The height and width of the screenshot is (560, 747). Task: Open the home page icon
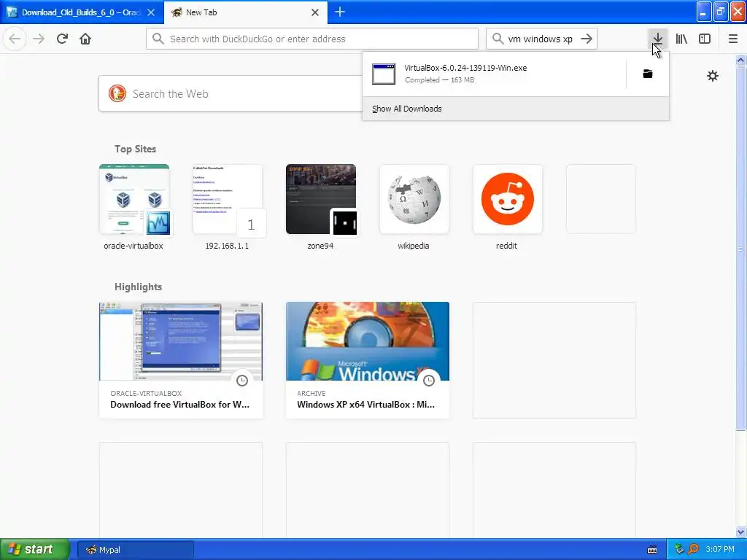(85, 39)
